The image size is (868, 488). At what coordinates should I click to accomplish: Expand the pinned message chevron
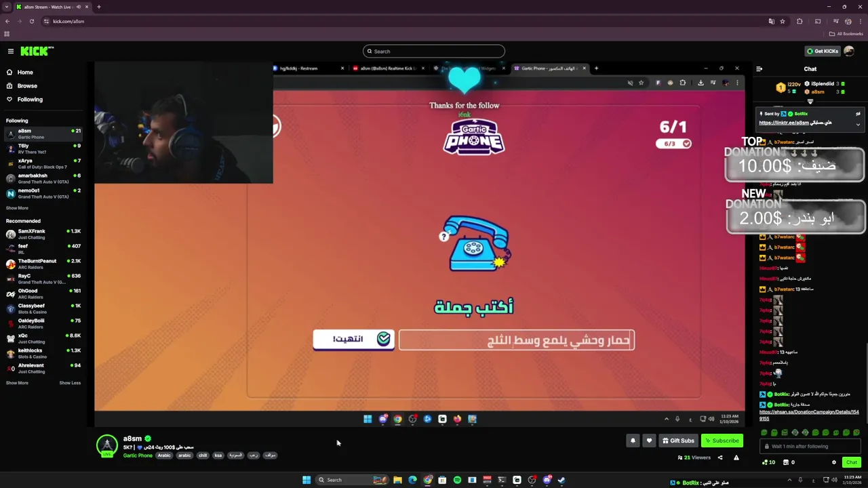[858, 124]
